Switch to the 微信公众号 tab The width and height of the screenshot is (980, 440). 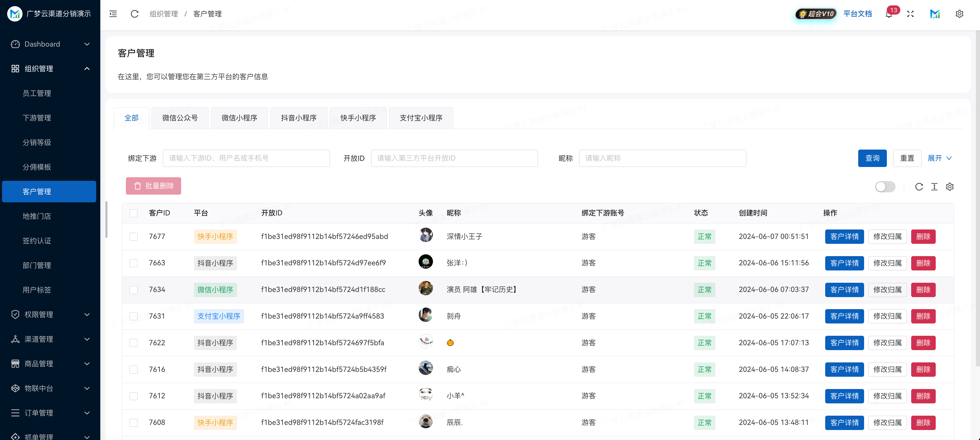(x=180, y=118)
